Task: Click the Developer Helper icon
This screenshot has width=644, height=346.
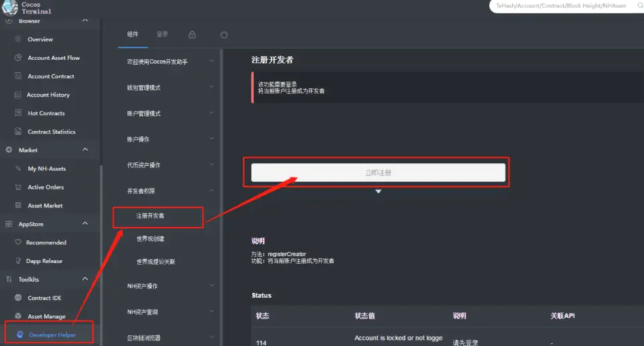Action: pyautogui.click(x=20, y=335)
